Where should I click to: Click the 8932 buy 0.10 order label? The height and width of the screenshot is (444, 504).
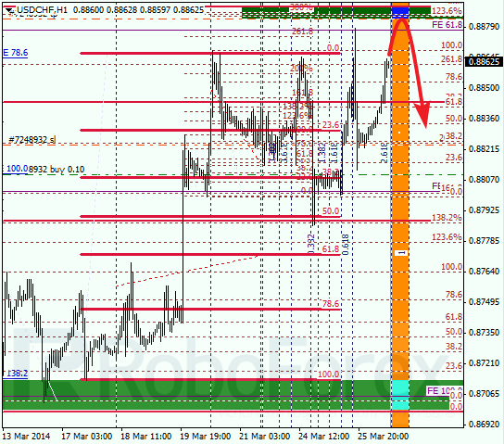point(57,169)
